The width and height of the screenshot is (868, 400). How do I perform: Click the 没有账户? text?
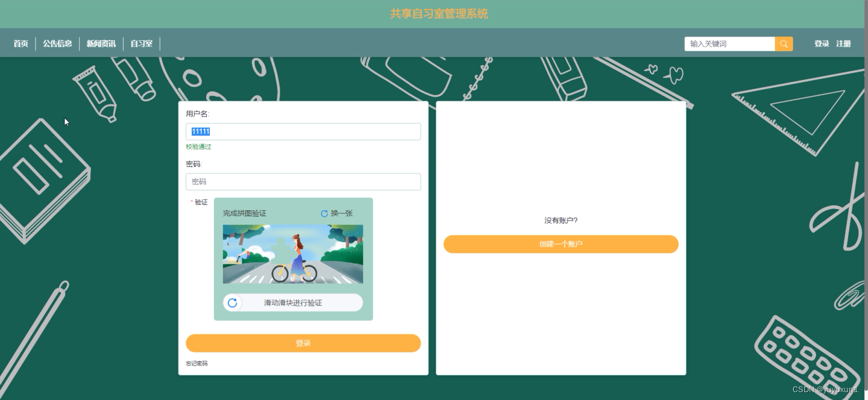pos(561,220)
